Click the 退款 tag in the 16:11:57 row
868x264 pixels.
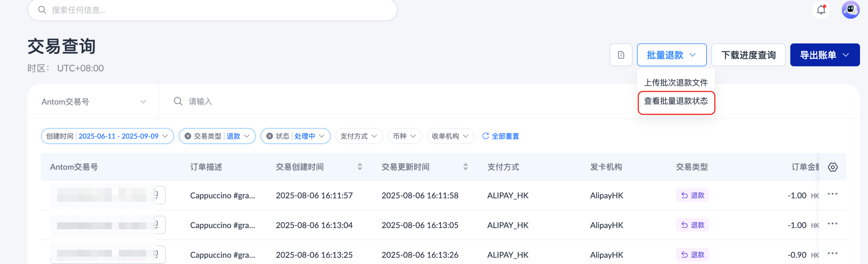coord(692,195)
